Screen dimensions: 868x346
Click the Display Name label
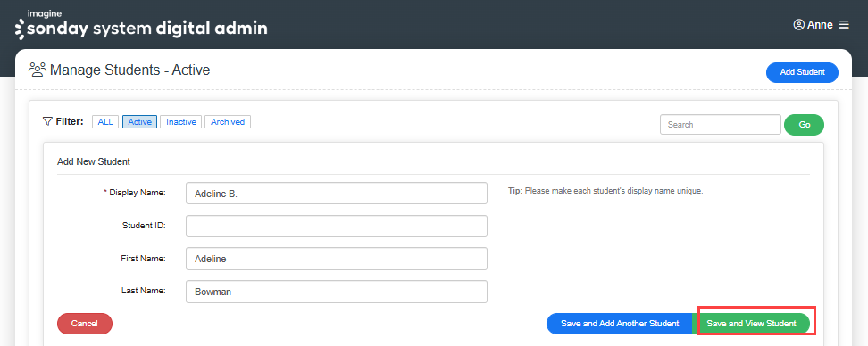tap(135, 193)
